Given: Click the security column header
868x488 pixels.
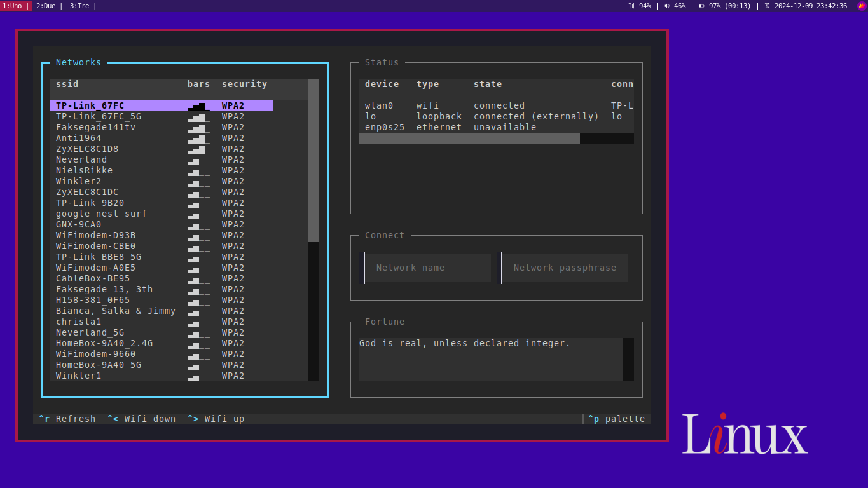Looking at the screenshot, I should (244, 84).
